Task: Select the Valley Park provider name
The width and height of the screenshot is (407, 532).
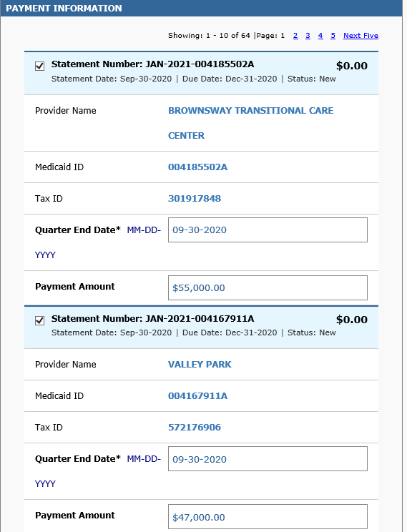Action: tap(200, 365)
